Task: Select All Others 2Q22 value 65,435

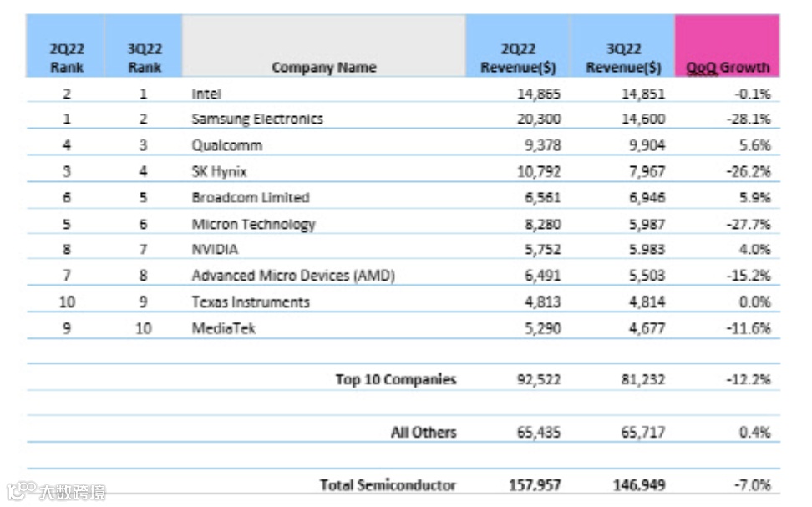Action: 539,433
